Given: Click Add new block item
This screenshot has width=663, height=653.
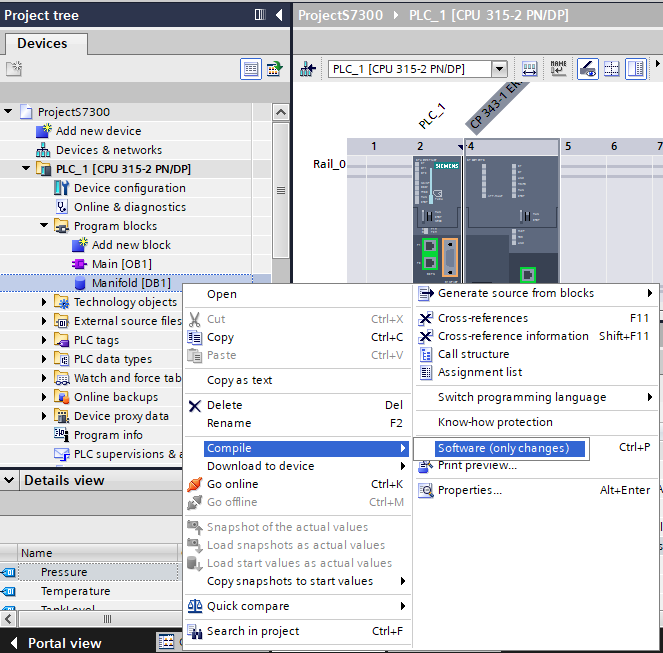Looking at the screenshot, I should point(131,245).
